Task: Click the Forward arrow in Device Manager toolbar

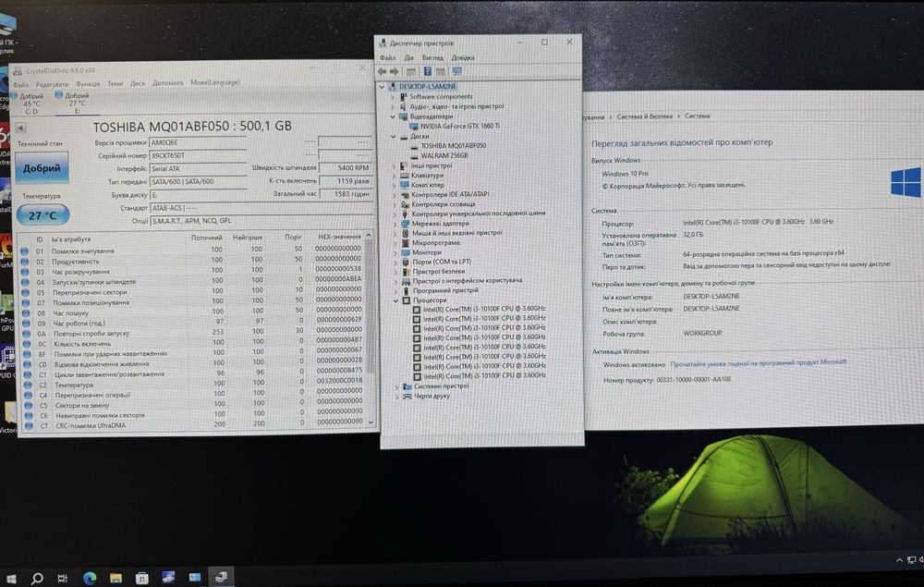Action: point(395,71)
